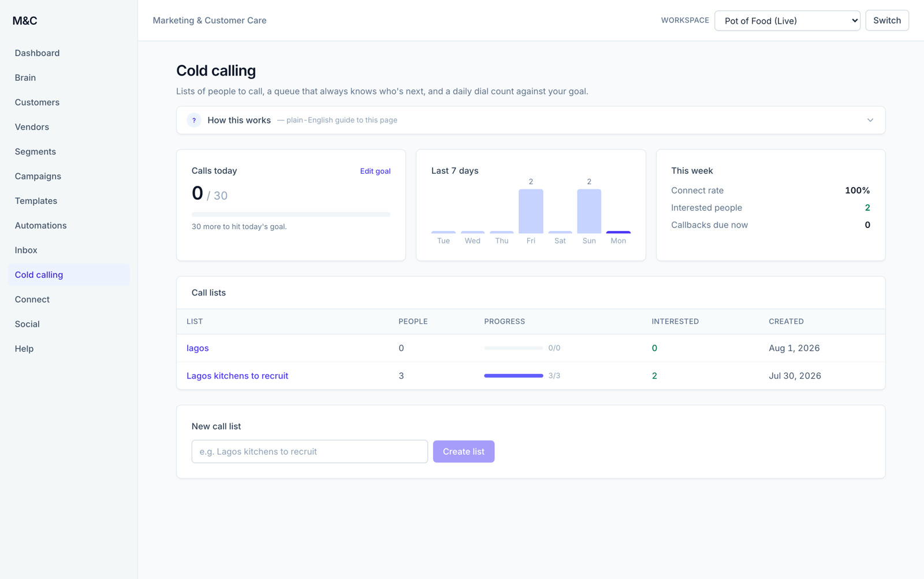Click the Connect rate 100% value
The height and width of the screenshot is (579, 924).
[857, 190]
